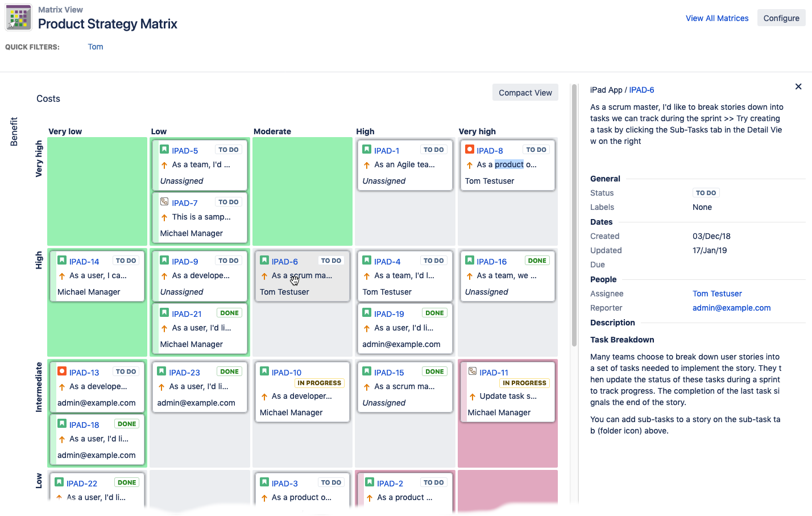Click the bug icon on IPAD-13 card

(x=62, y=371)
